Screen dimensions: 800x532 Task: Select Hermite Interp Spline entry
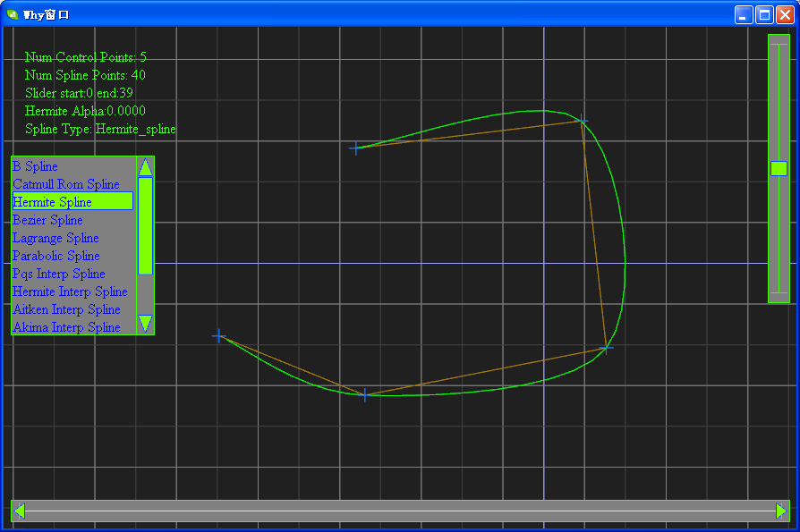pos(70,291)
